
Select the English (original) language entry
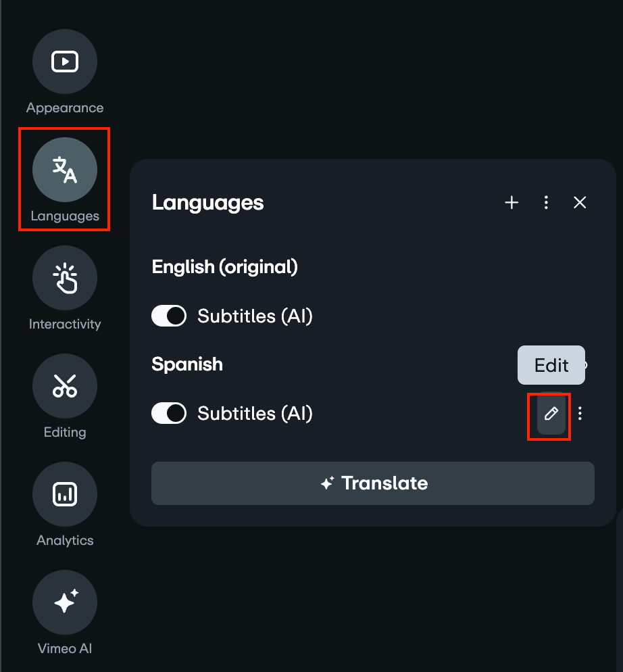click(x=225, y=267)
